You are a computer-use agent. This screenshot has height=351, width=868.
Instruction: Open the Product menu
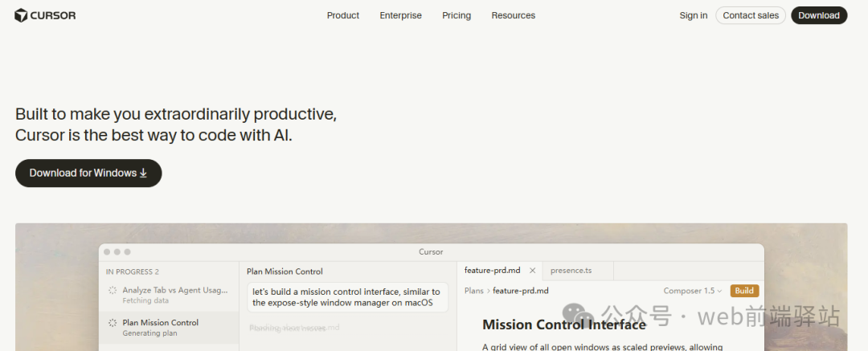342,15
